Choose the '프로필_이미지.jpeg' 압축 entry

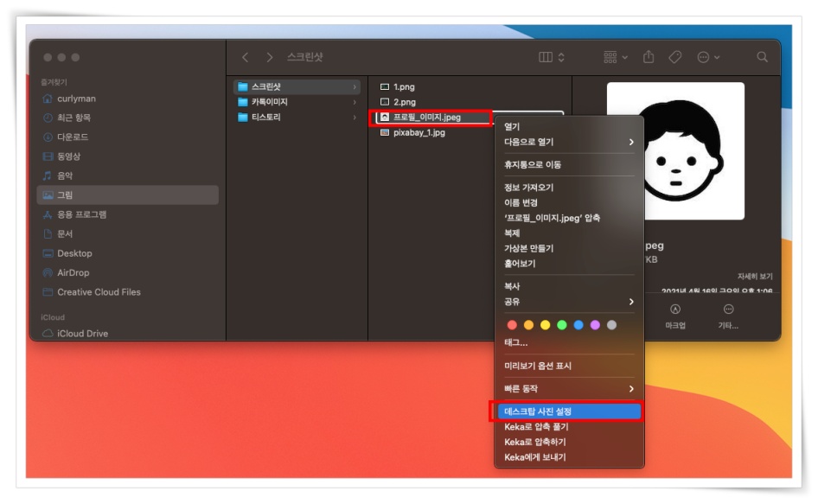click(x=569, y=218)
